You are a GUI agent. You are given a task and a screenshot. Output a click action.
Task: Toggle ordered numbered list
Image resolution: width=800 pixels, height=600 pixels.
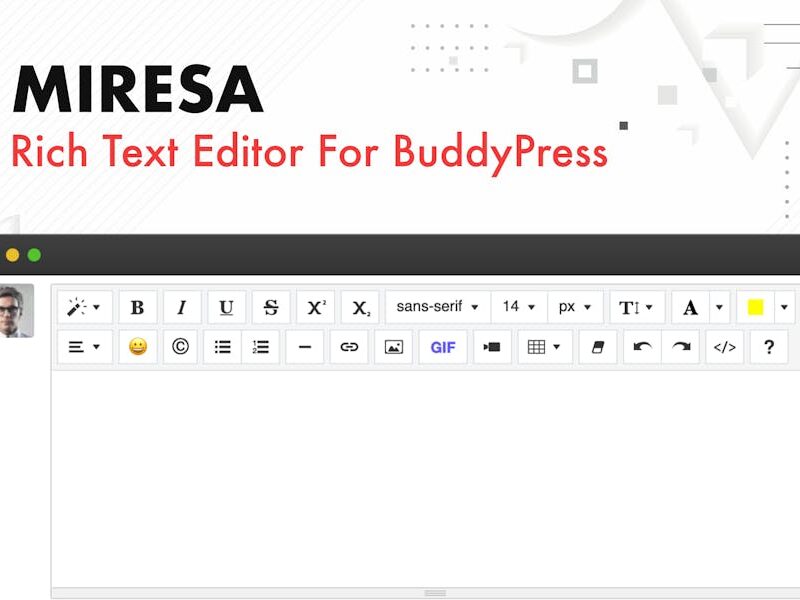[x=260, y=347]
